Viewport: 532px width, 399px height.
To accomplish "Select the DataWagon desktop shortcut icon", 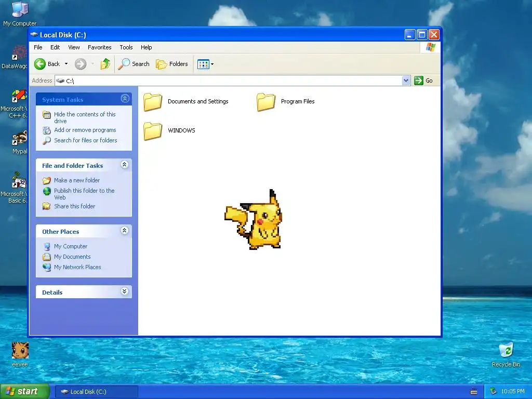I will coord(19,53).
